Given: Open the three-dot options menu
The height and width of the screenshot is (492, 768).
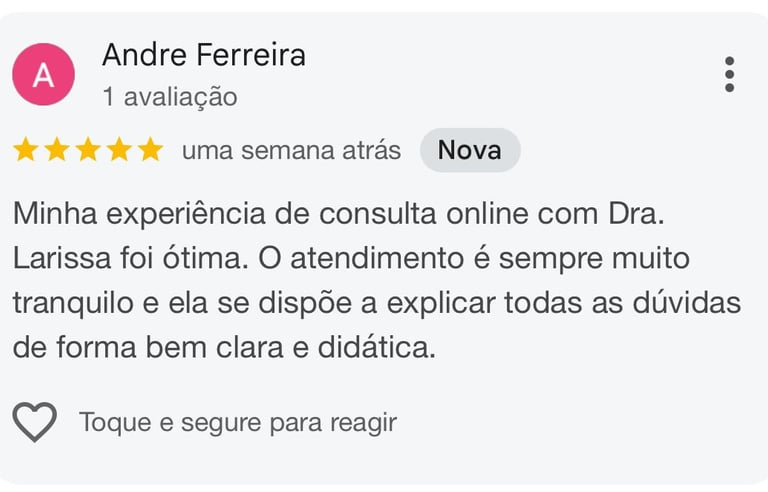Looking at the screenshot, I should (x=729, y=74).
